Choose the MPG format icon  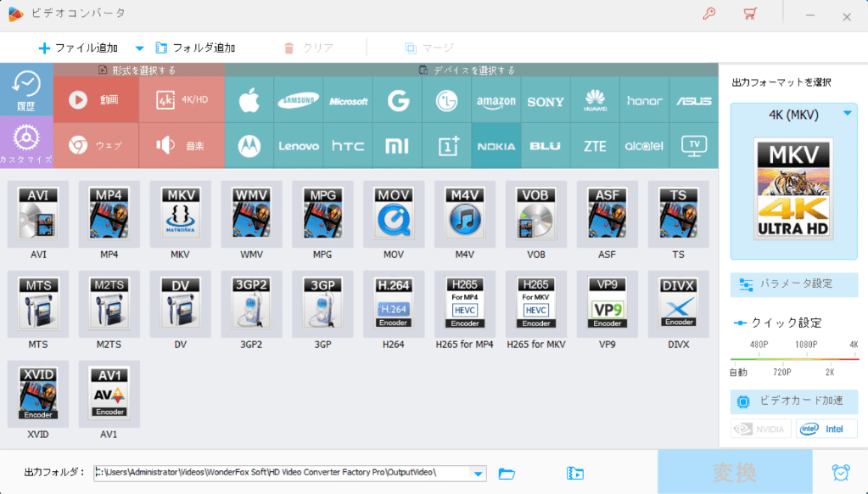322,215
